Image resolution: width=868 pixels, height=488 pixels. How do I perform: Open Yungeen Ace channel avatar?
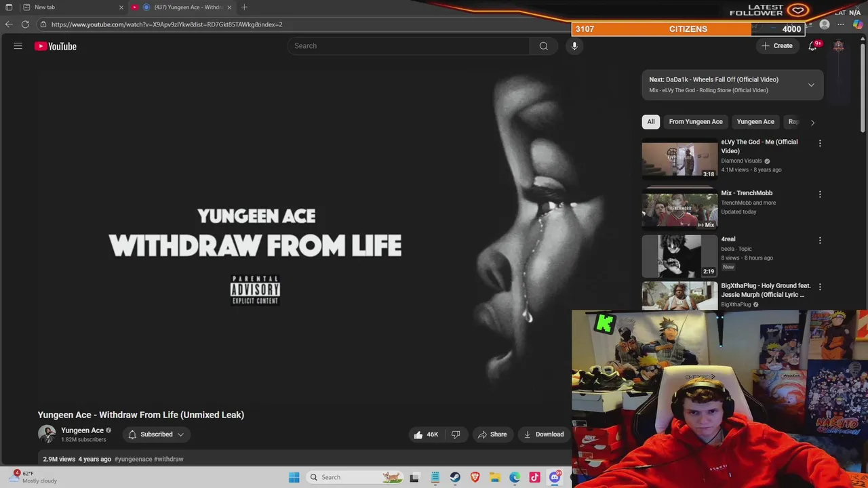pyautogui.click(x=47, y=434)
